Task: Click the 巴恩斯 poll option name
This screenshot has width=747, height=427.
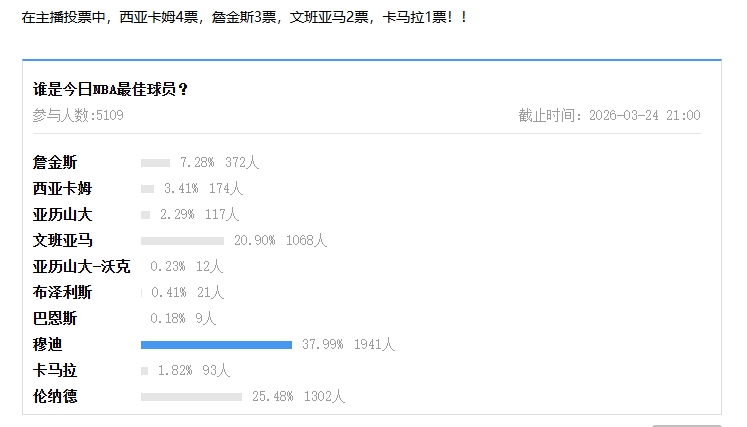Action: click(55, 318)
